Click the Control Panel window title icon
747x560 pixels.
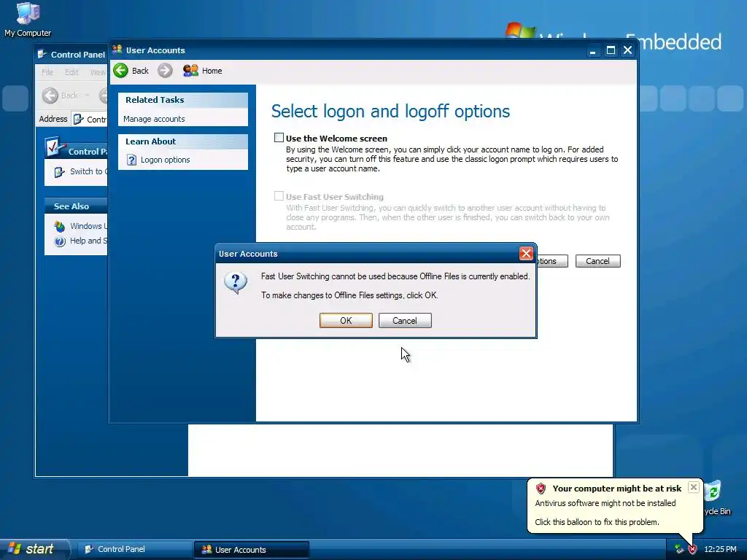42,54
